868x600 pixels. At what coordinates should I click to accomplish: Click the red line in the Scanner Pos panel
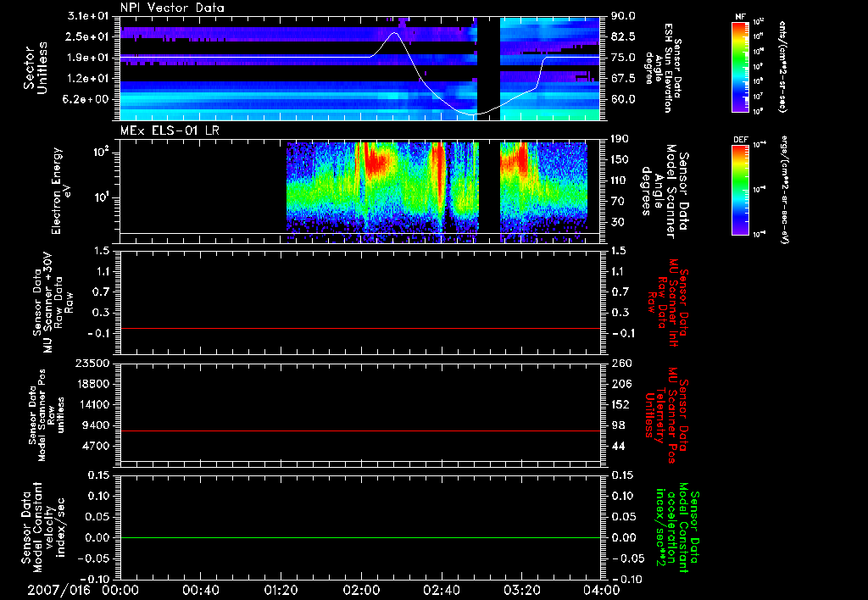tap(359, 431)
